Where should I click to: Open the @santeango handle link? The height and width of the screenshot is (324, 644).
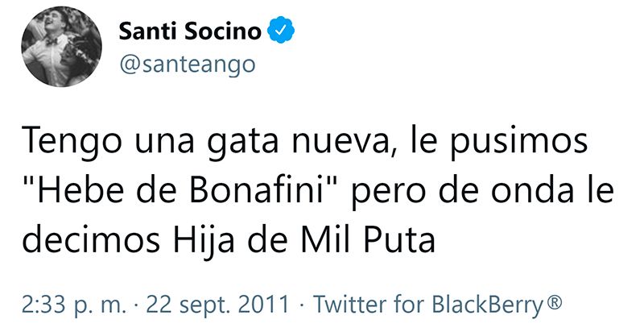tap(187, 66)
